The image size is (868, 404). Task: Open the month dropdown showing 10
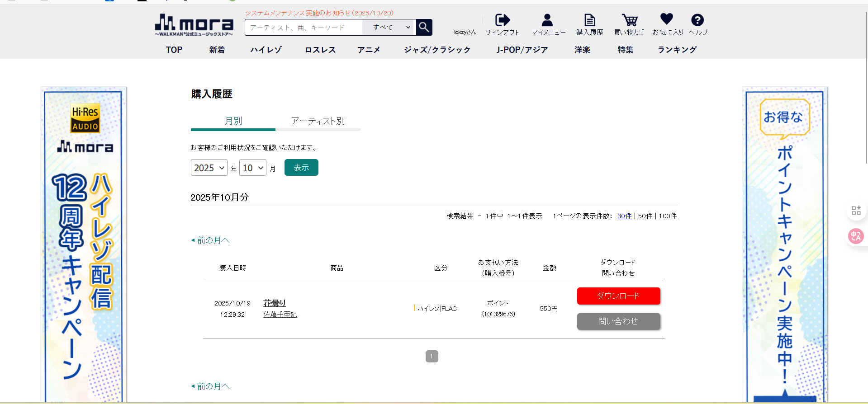click(x=253, y=168)
